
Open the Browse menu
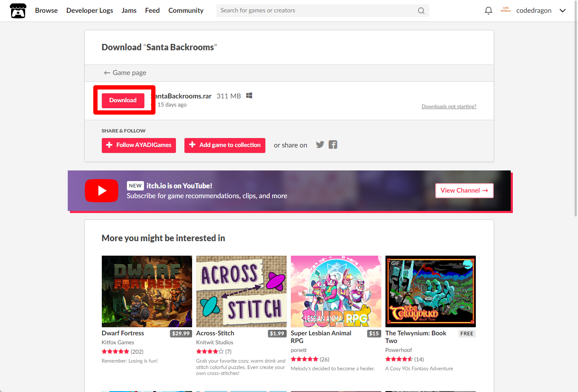tap(46, 11)
